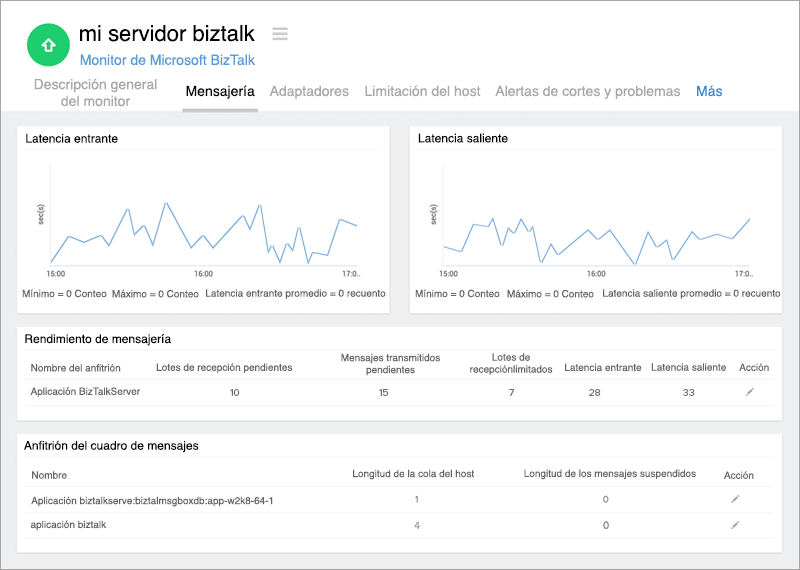Follow the Monitor de Microsoft BizTalk link
The width and height of the screenshot is (800, 570).
point(162,60)
